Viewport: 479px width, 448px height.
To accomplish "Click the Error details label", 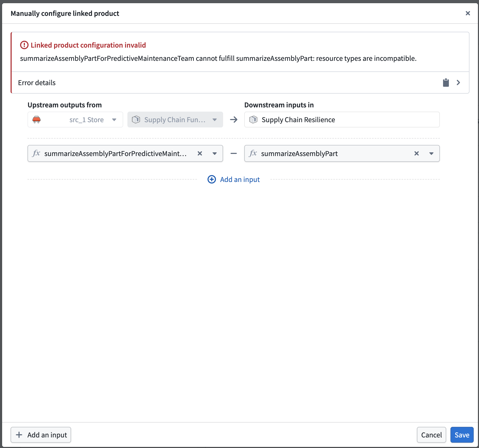I will [x=37, y=83].
